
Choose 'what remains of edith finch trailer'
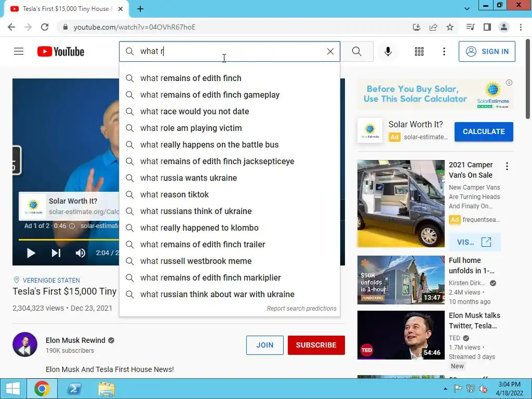click(229, 244)
